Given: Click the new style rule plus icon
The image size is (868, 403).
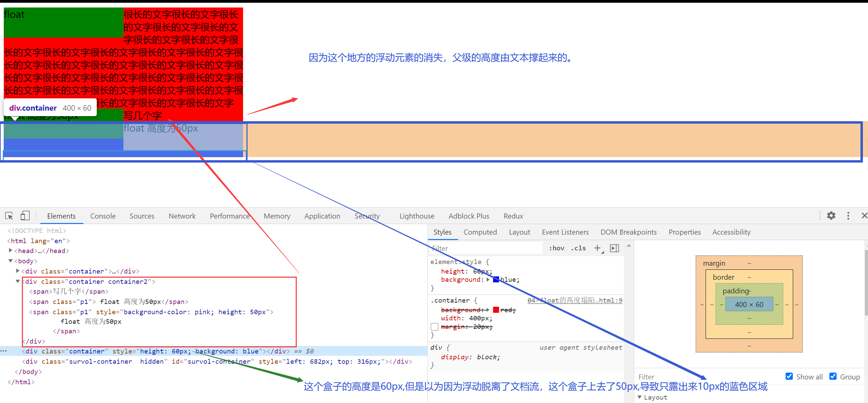Looking at the screenshot, I should point(597,248).
